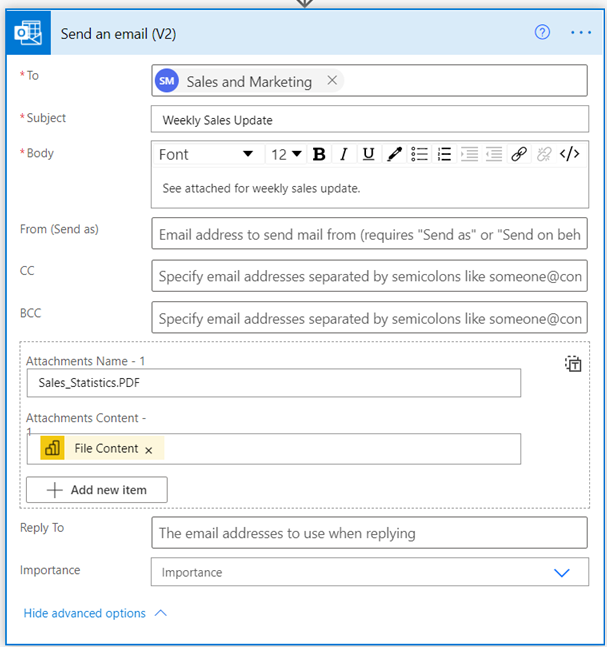The image size is (607, 647).
Task: Insert a hyperlink in Body
Action: point(519,154)
